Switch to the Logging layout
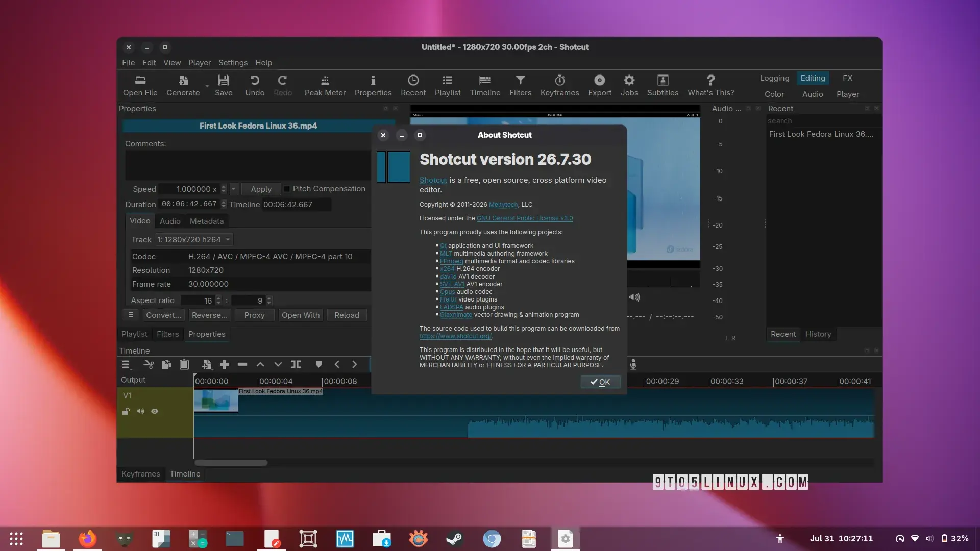980x551 pixels. click(774, 78)
